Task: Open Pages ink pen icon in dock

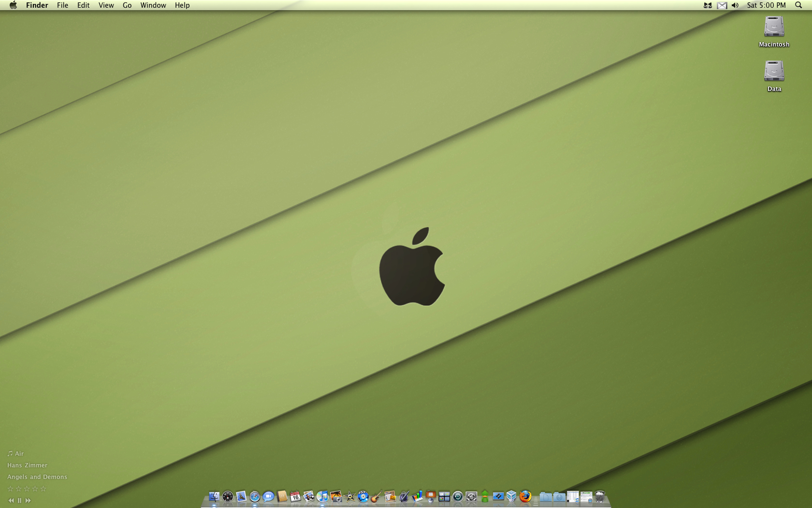Action: [404, 496]
